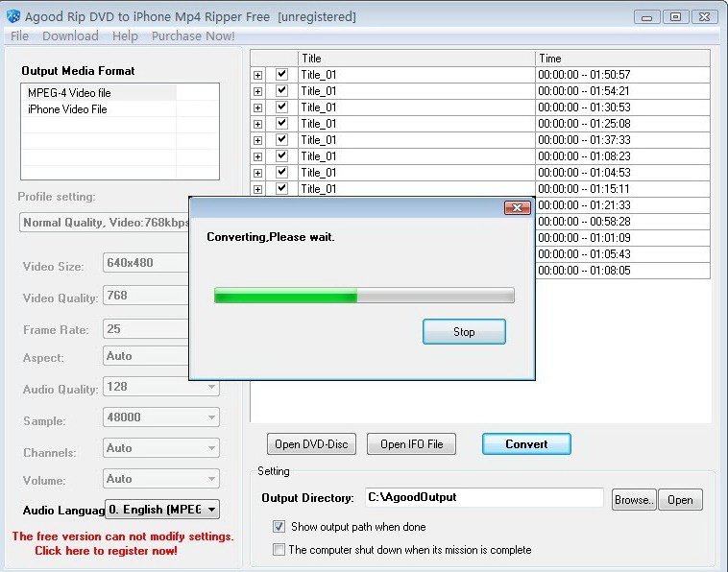This screenshot has width=728, height=572.
Task: Open the Video Size 640x480 dropdown
Action: [x=145, y=263]
